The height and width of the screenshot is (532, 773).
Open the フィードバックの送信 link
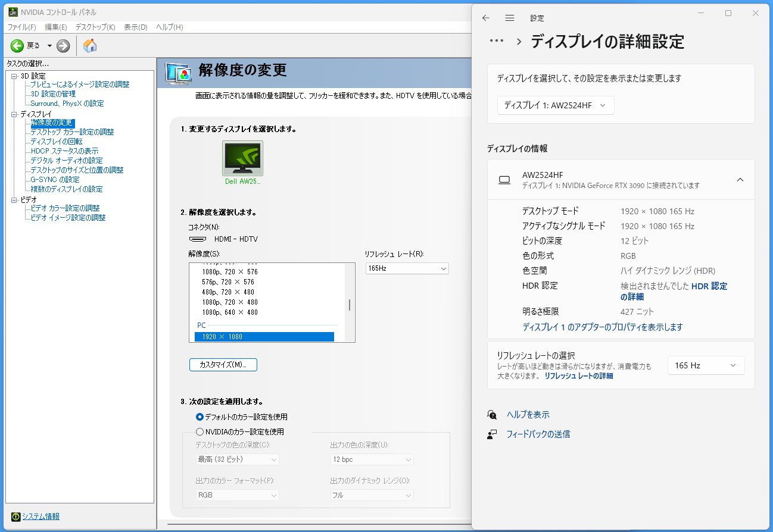pyautogui.click(x=538, y=434)
